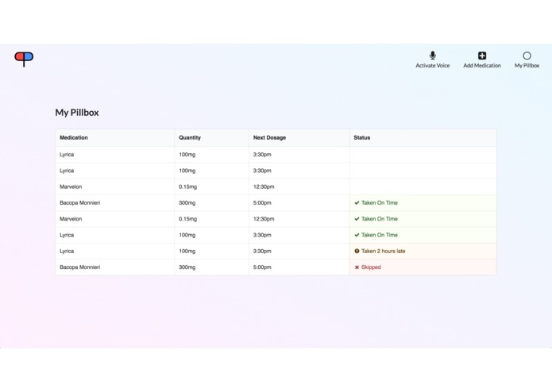Screen dimensions: 552x392
Task: Select Lyrica in the Taken On Time row
Action: (x=67, y=235)
